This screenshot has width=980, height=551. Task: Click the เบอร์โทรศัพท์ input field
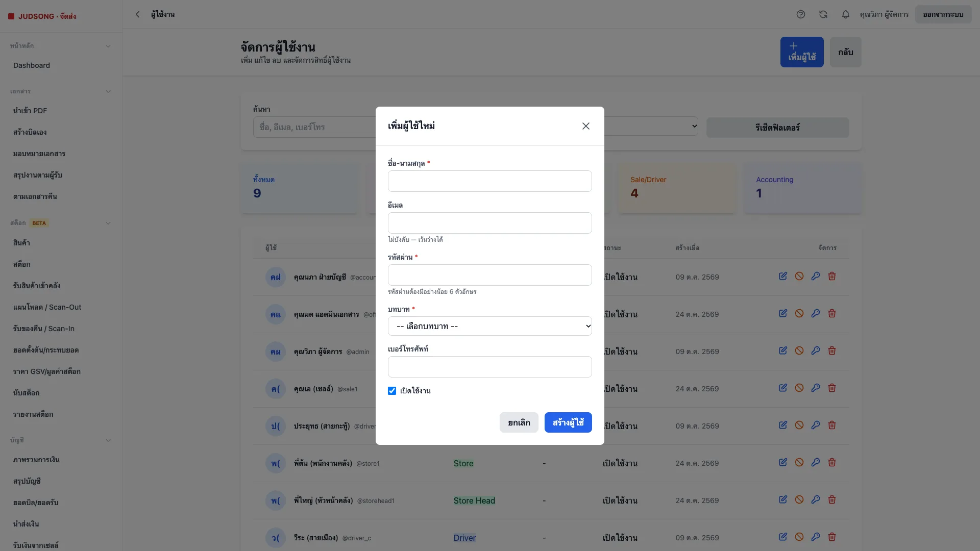tap(489, 367)
